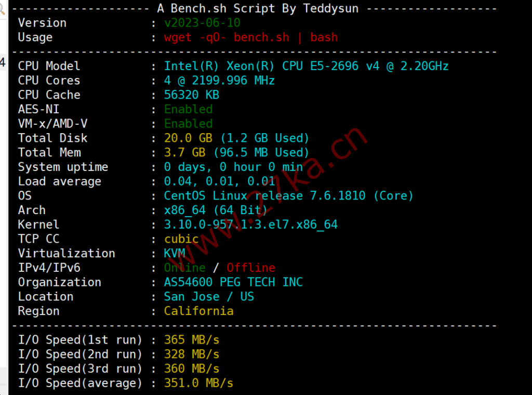The height and width of the screenshot is (395, 532).
Task: Click the third run result "360 MB/s"
Action: click(x=192, y=368)
